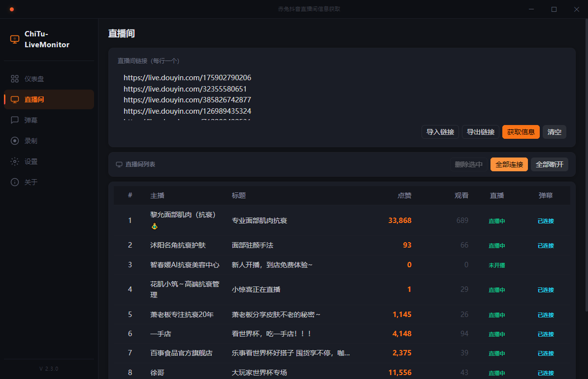Click inside the live room links text area

[342, 95]
